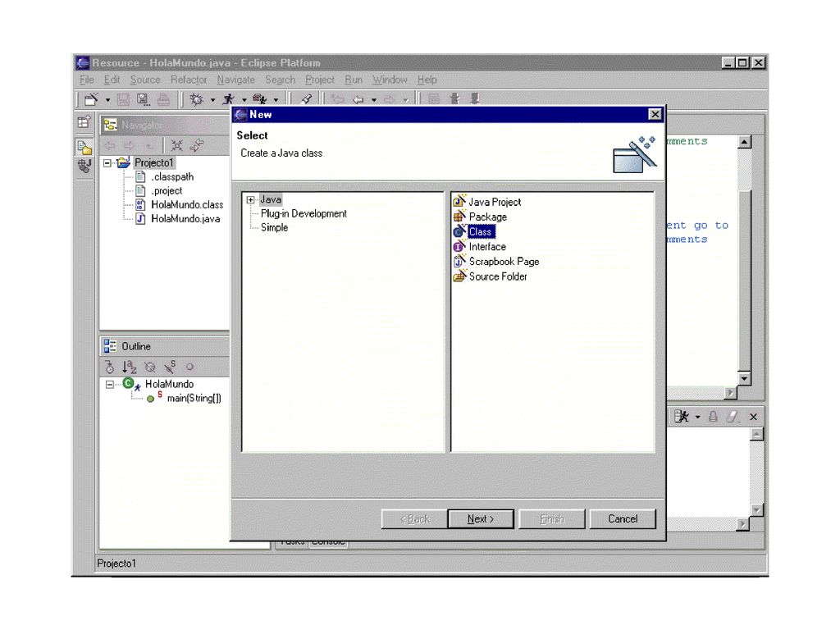Click the Debug bug icon
Viewport: 840px width, 630px height.
196,99
